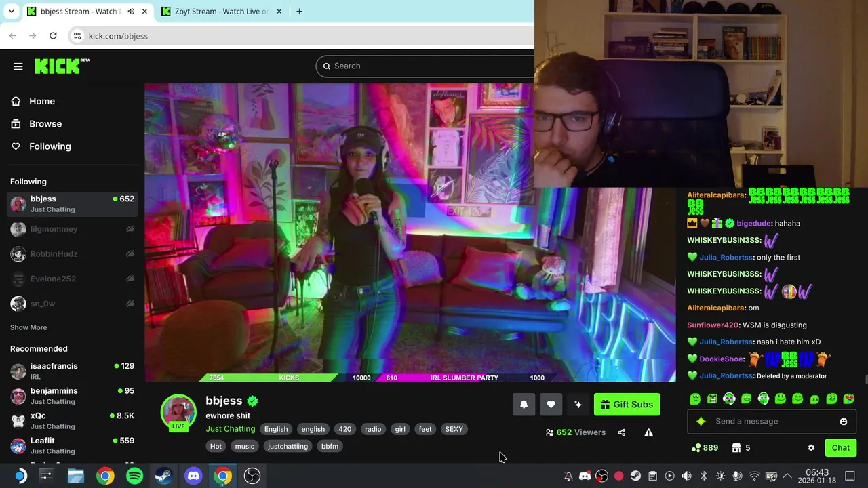This screenshot has width=868, height=488.
Task: Open the lilgmommey offline channel
Action: point(72,229)
